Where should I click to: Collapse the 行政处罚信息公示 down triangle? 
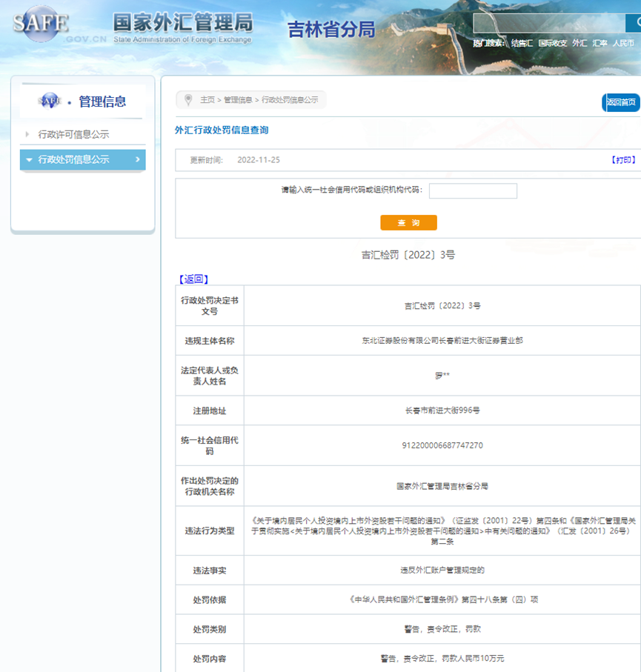29,159
